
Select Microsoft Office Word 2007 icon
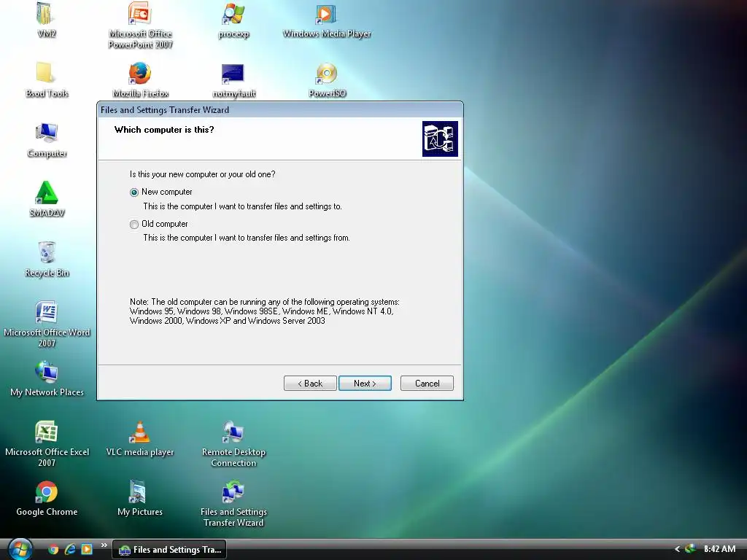[x=47, y=312]
